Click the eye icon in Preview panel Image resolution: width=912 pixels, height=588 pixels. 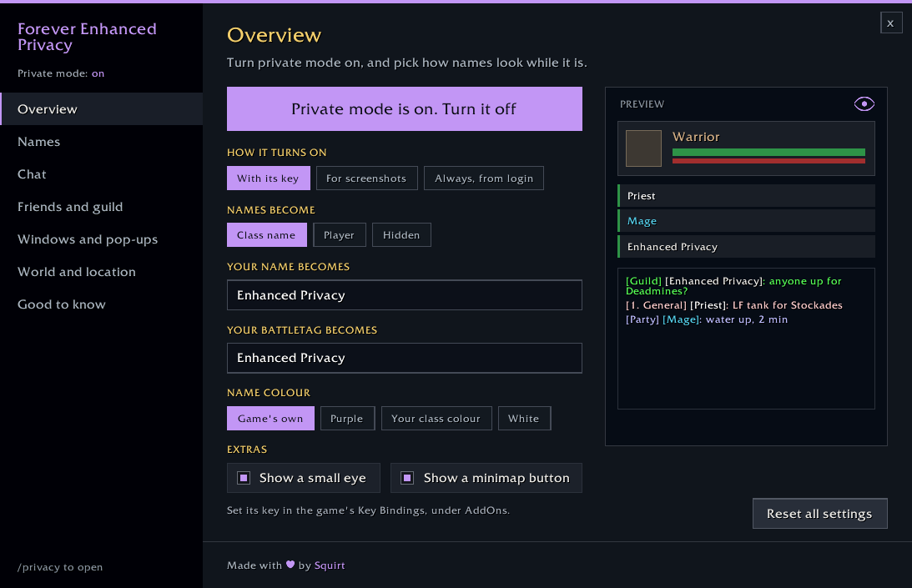(864, 104)
